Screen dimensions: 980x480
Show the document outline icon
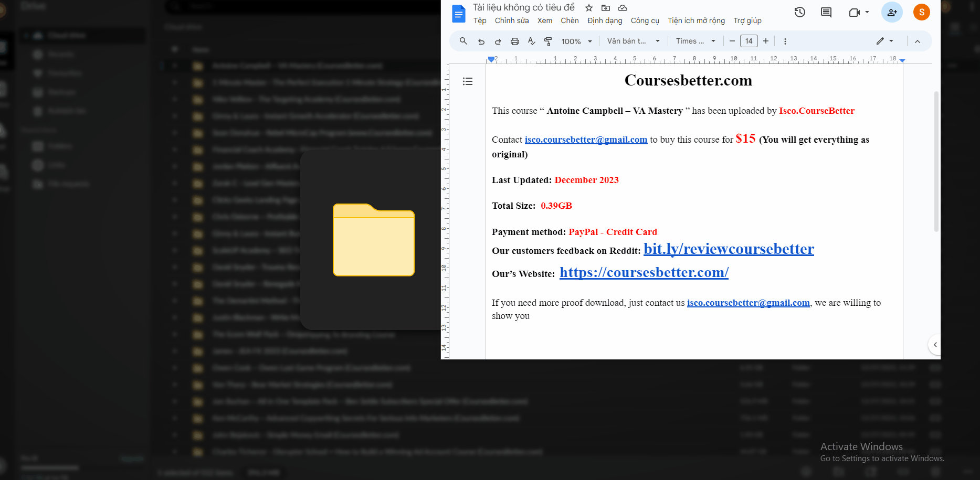tap(468, 81)
